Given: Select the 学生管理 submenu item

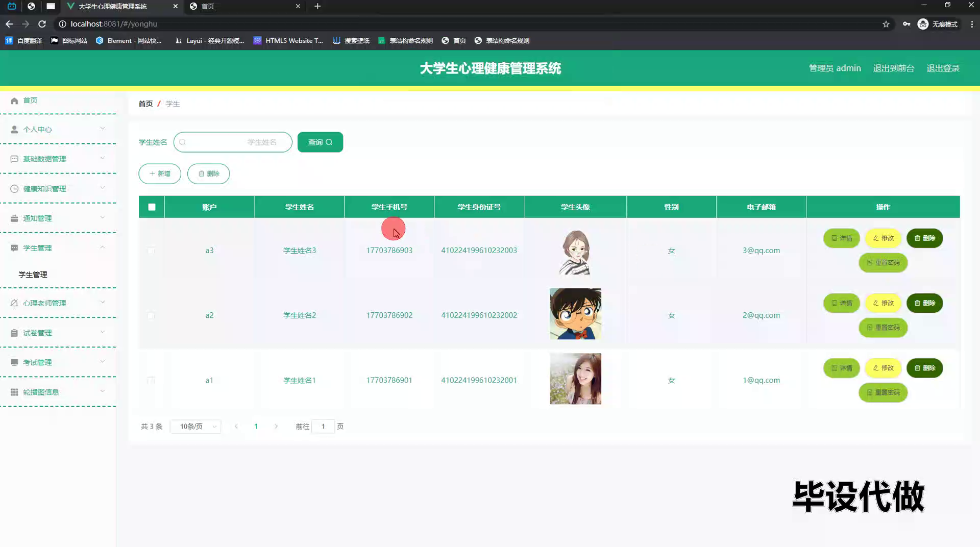Looking at the screenshot, I should click(x=33, y=275).
